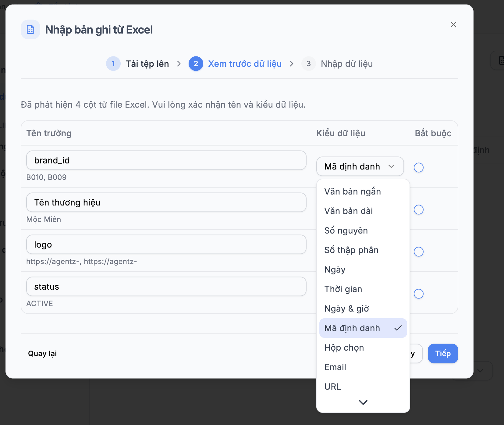Click the partially hidden button left of Tiếp
This screenshot has width=504, height=425.
[416, 354]
